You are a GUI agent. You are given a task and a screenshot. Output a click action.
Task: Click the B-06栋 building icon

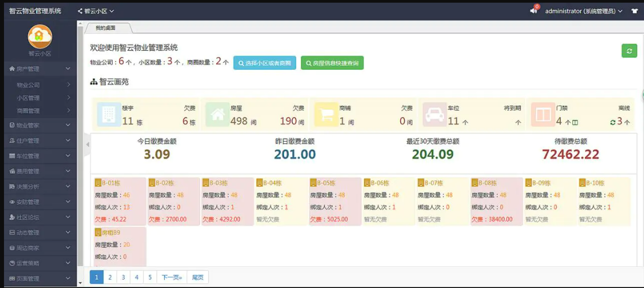click(367, 183)
